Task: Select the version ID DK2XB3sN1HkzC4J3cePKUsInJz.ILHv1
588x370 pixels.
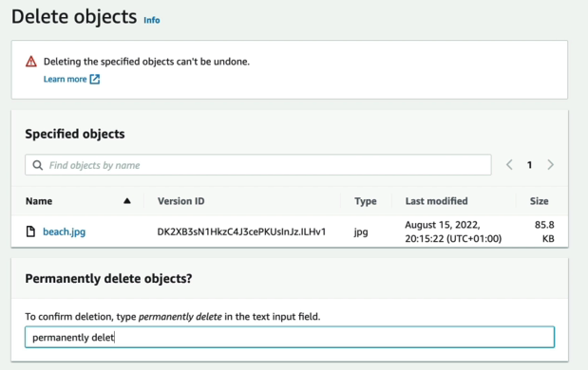Action: pos(241,231)
